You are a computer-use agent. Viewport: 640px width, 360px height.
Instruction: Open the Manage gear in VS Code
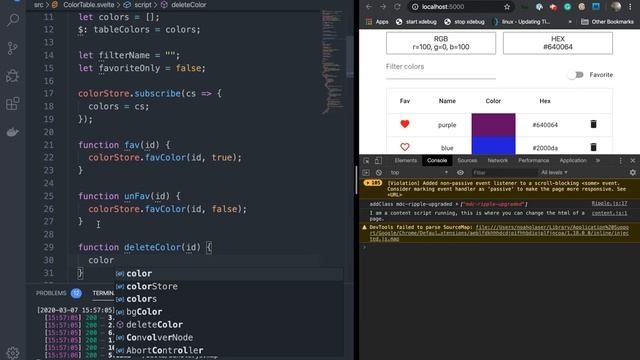[13, 353]
